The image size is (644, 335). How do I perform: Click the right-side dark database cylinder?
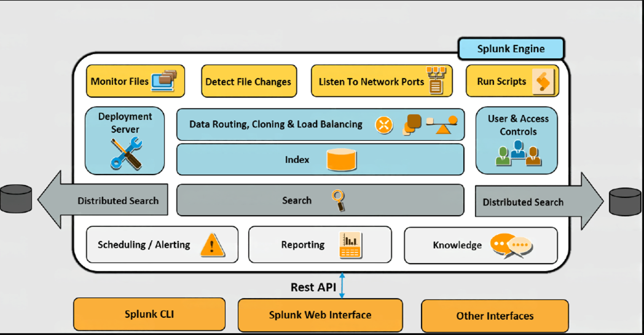pos(625,202)
